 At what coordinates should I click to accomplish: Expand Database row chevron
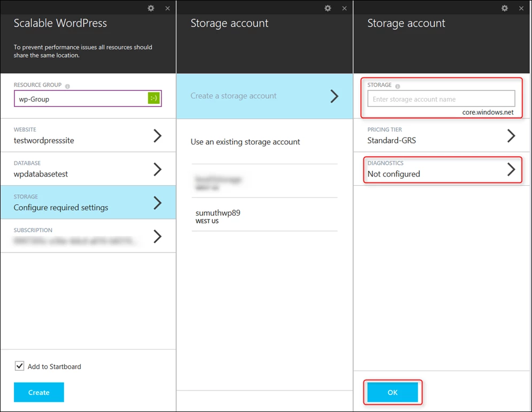coord(157,169)
